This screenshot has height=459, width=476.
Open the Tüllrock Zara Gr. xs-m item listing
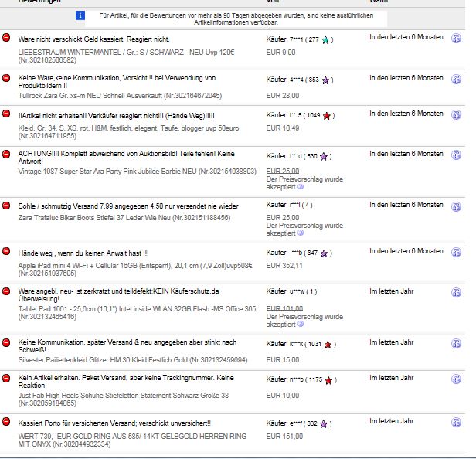(x=120, y=96)
